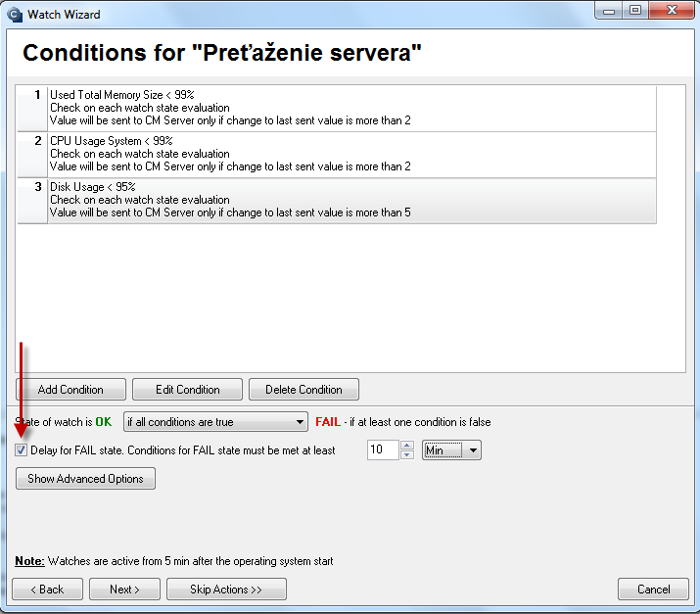The image size is (700, 614).
Task: Click the Watch Wizard app icon in title bar
Action: click(x=15, y=15)
